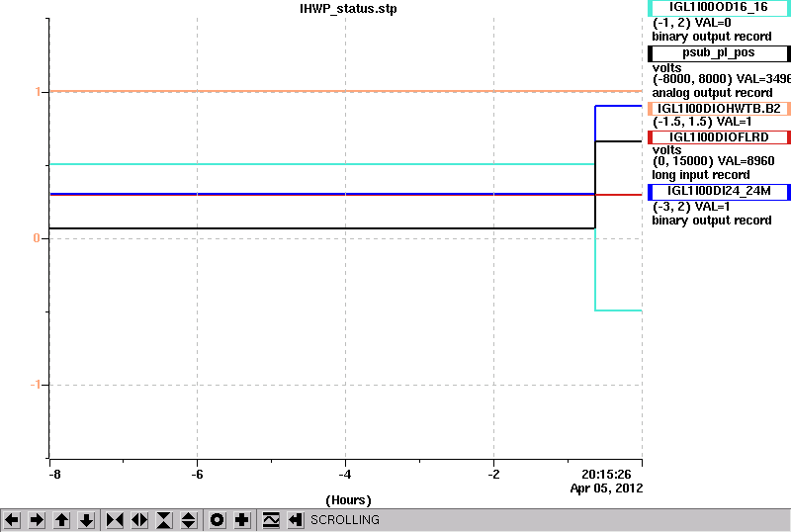Click the 20:15:26 timestamp label

click(x=606, y=475)
